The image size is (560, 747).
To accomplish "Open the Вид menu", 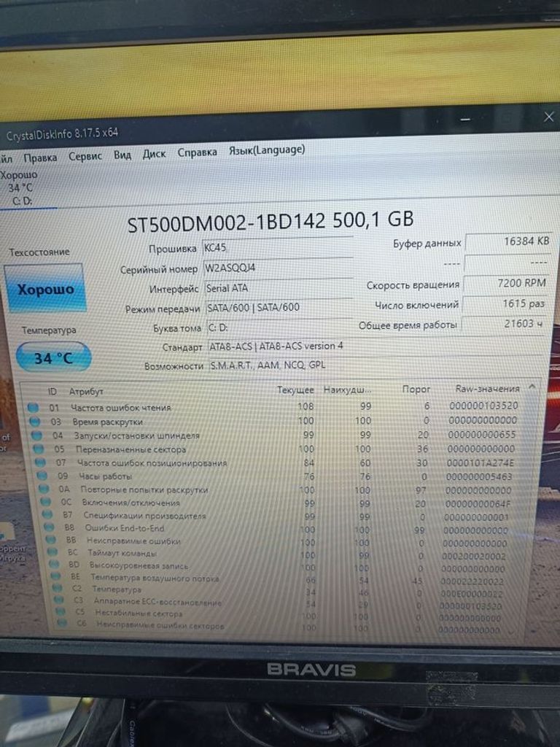I will pos(122,155).
